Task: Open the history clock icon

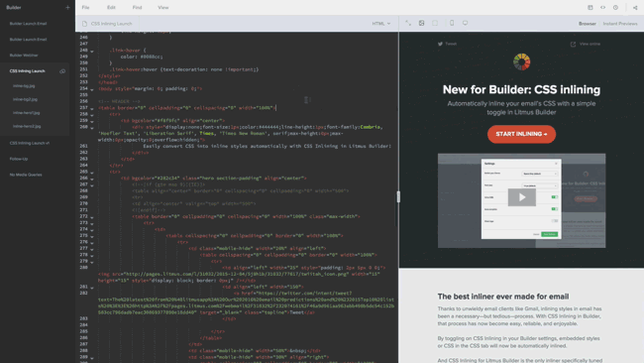Action: [x=615, y=7]
